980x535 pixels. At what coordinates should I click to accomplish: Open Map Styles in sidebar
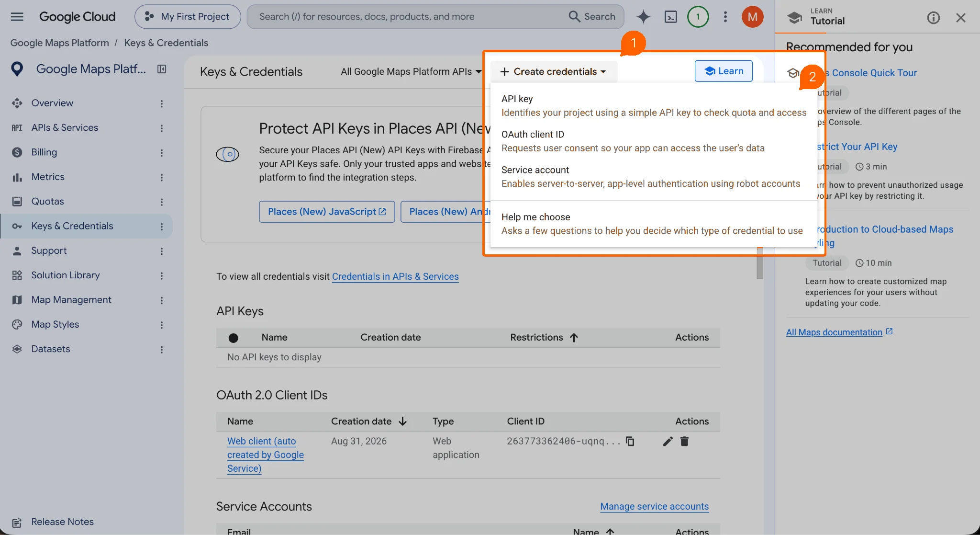pos(55,324)
